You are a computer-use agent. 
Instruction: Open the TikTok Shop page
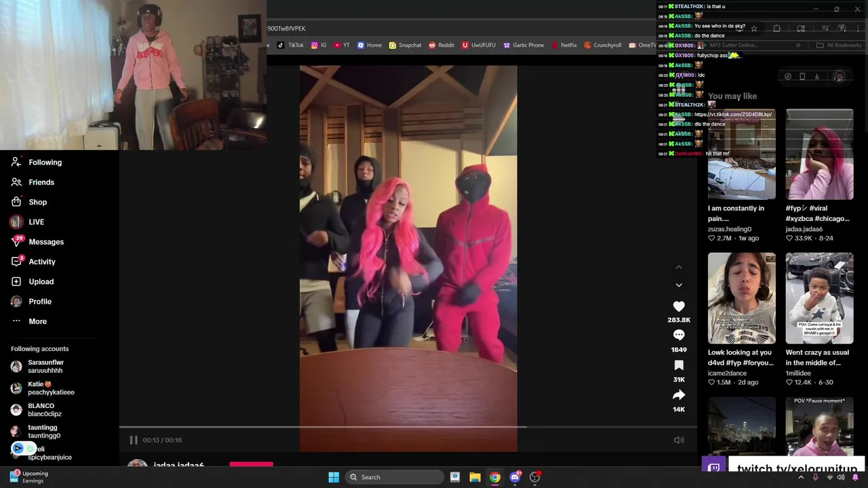29,202
